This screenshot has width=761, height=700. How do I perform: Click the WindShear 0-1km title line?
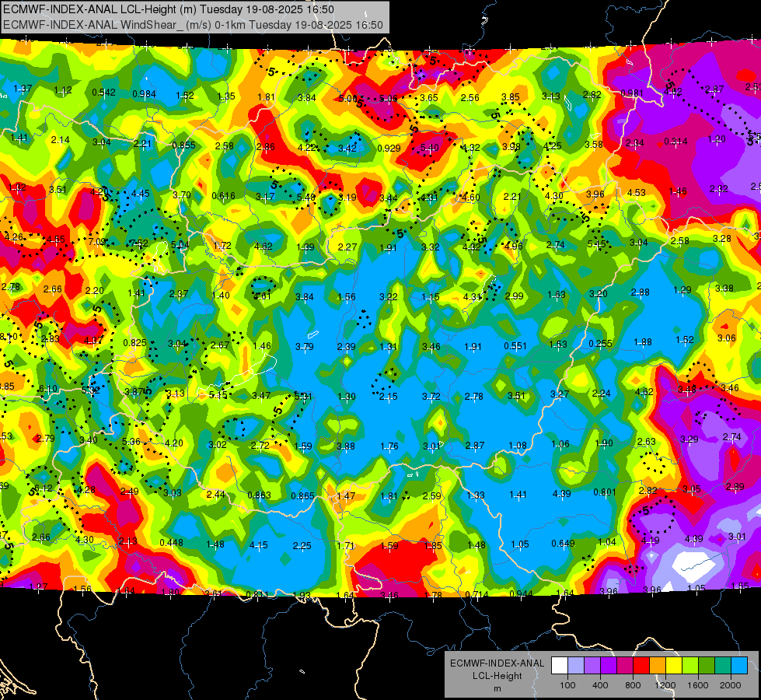(x=193, y=25)
